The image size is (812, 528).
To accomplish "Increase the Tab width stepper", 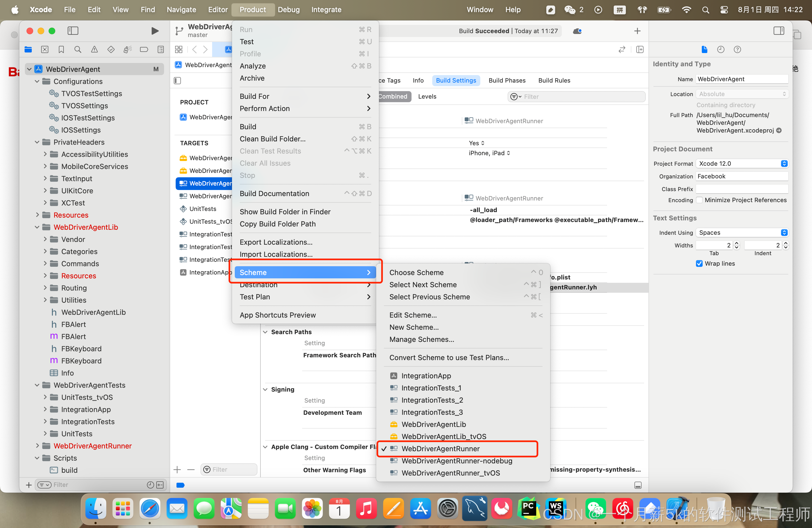I will [x=736, y=243].
